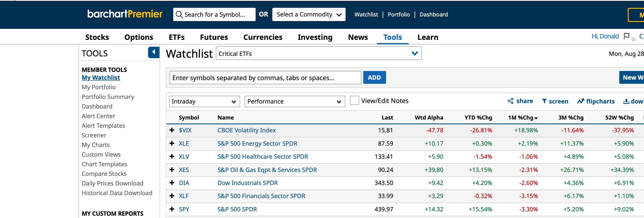The height and width of the screenshot is (218, 644).
Task: Open the Watchlist header link
Action: tap(366, 14)
